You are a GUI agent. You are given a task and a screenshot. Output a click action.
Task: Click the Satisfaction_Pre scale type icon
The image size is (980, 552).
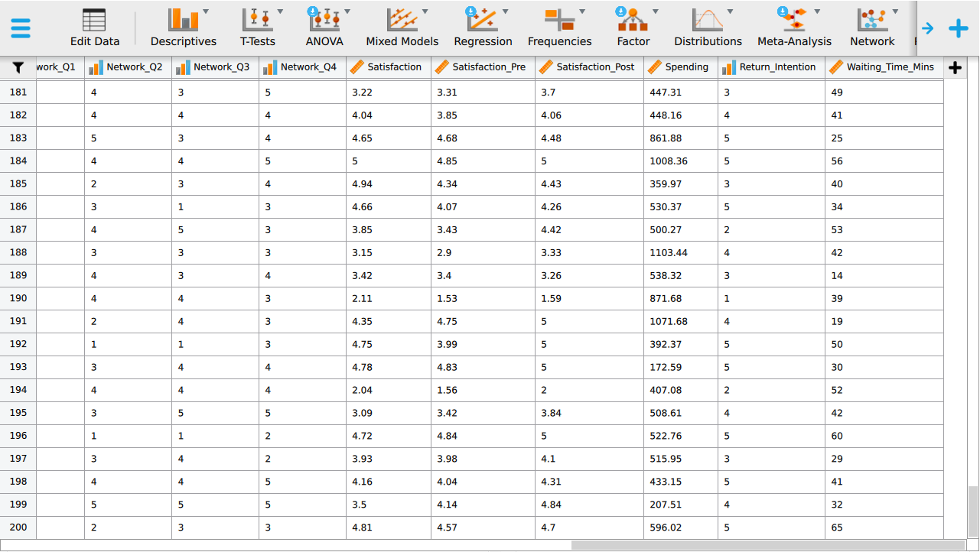point(441,67)
